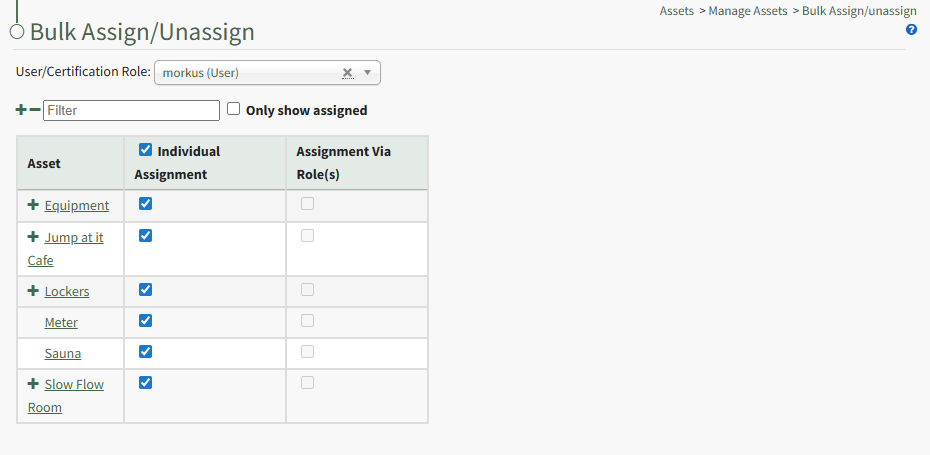Click the green collapse-all minus icon
The height and width of the screenshot is (455, 930).
click(x=35, y=110)
